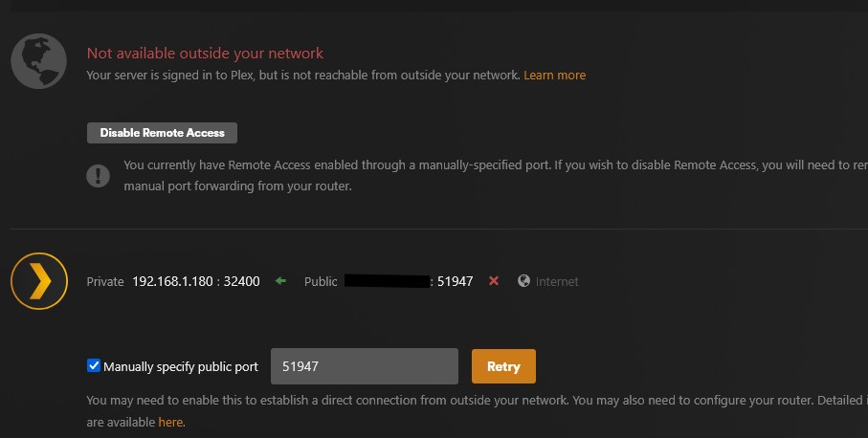This screenshot has height=438, width=868.
Task: Click the exclamation warning icon
Action: coord(98,176)
